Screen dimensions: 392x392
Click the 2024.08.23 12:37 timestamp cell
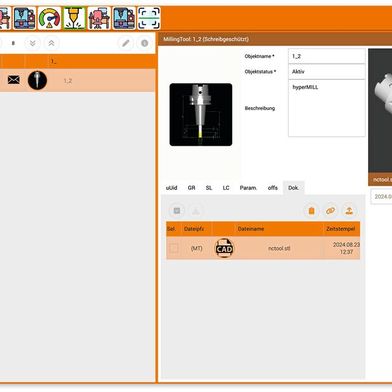click(x=346, y=248)
